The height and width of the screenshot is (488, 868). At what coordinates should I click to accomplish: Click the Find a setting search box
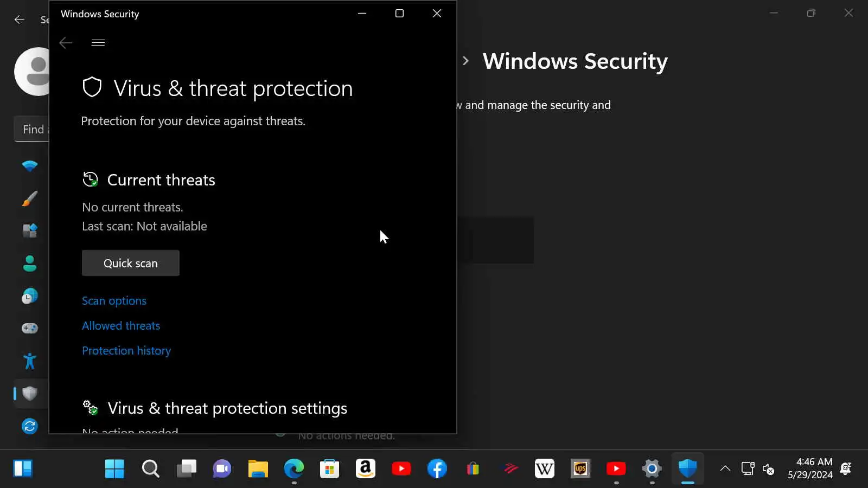tap(31, 129)
